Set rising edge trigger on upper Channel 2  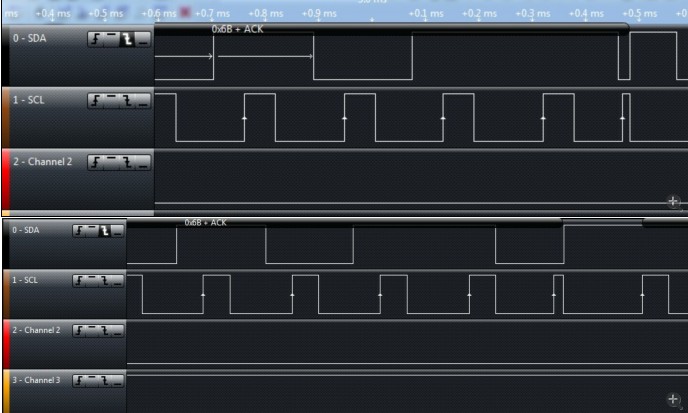[96, 162]
